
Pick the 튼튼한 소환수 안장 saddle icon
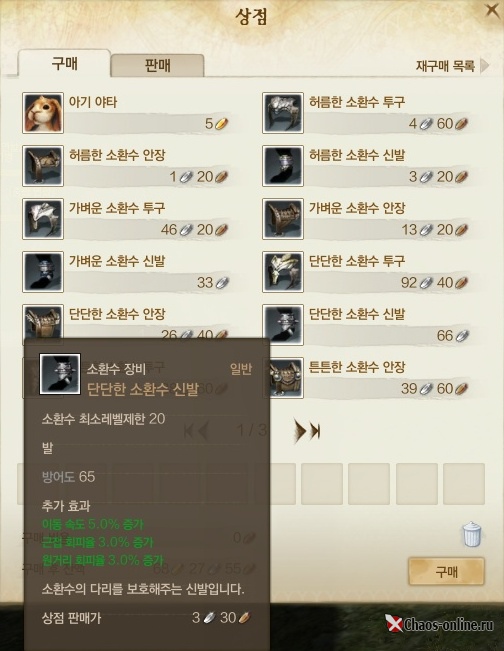286,378
